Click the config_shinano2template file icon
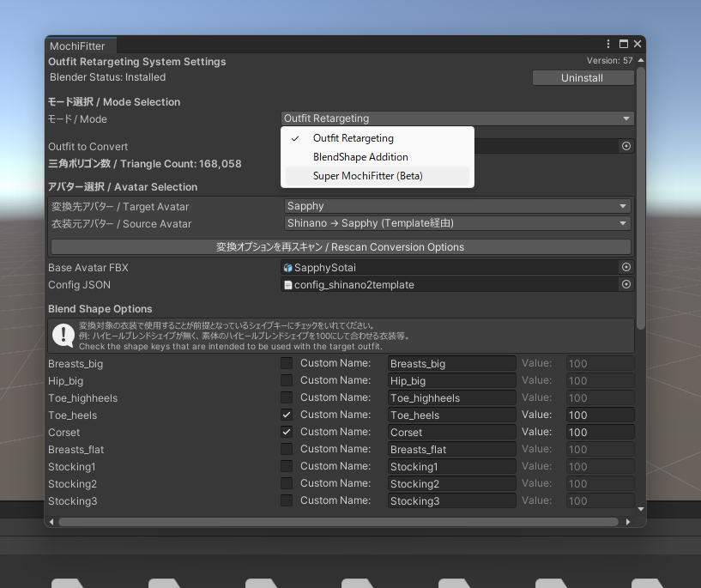The image size is (701, 588). 288,285
